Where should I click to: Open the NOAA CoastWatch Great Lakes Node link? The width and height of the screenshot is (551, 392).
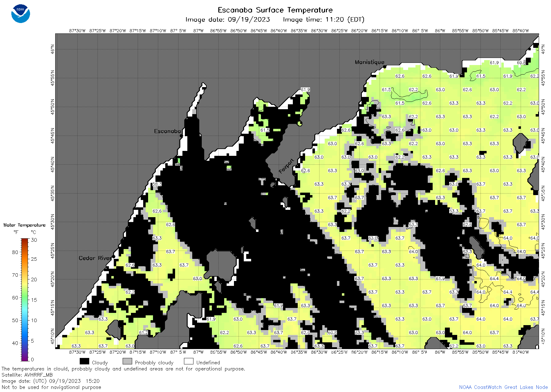point(503,387)
